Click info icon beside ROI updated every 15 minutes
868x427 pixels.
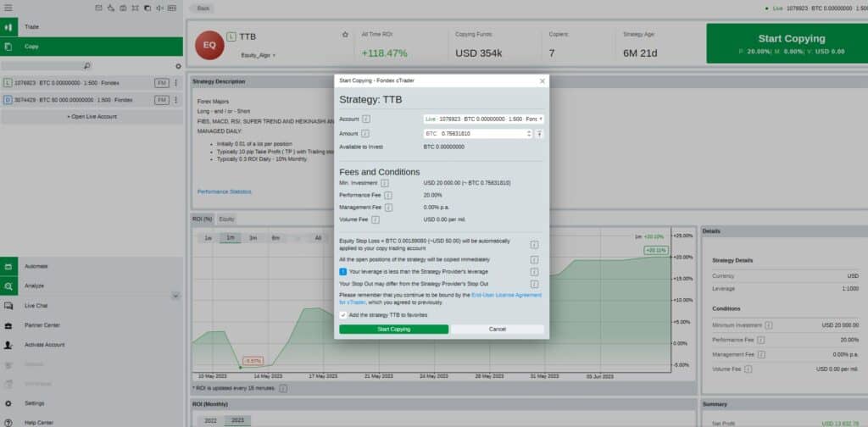pyautogui.click(x=283, y=388)
